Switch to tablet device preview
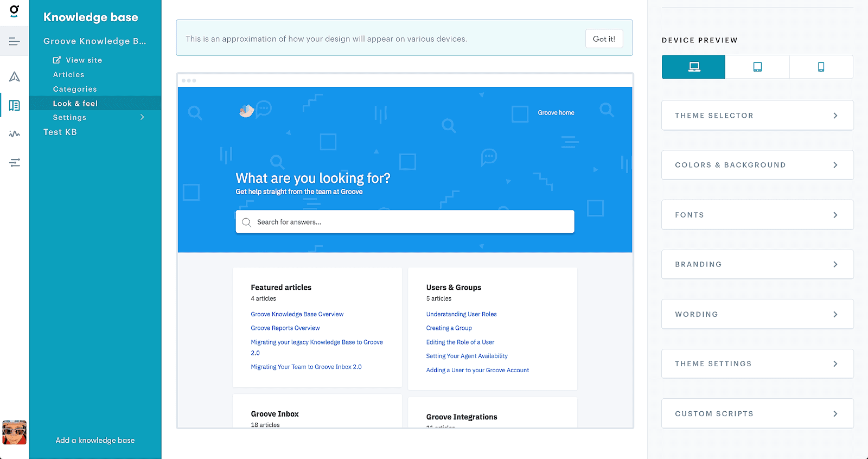 (757, 67)
